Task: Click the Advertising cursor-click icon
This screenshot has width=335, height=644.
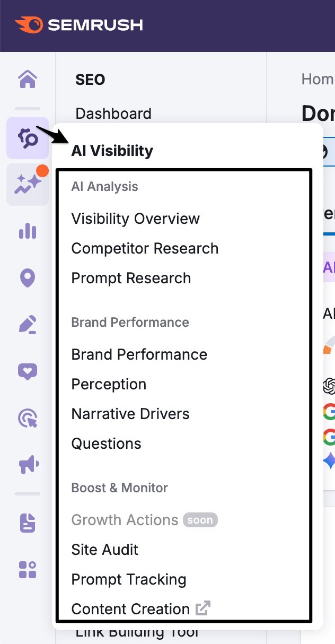Action: point(27,417)
